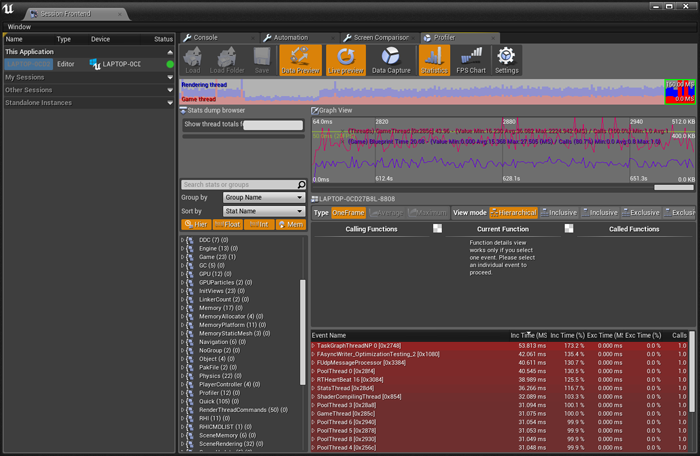Toggle the Mem stat filter
The width and height of the screenshot is (700, 456).
(x=290, y=225)
